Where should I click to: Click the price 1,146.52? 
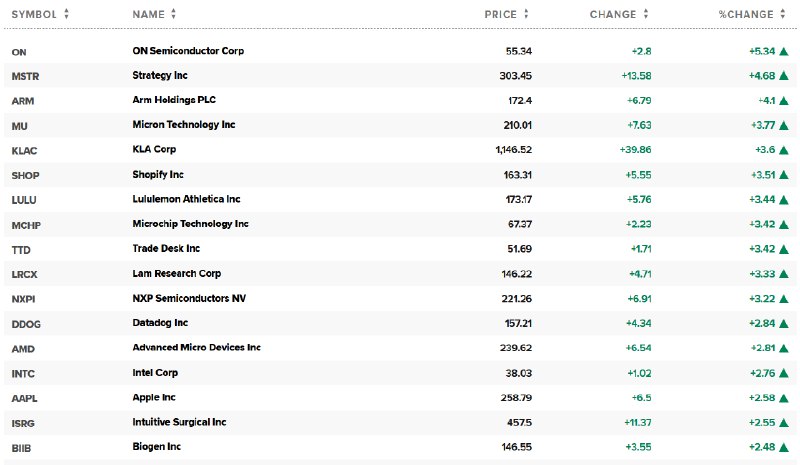click(513, 150)
